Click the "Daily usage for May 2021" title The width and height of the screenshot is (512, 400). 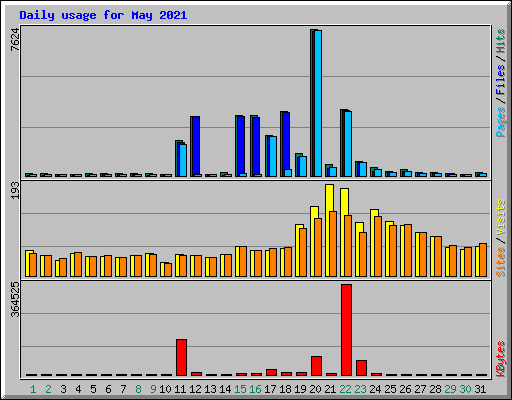coord(103,15)
